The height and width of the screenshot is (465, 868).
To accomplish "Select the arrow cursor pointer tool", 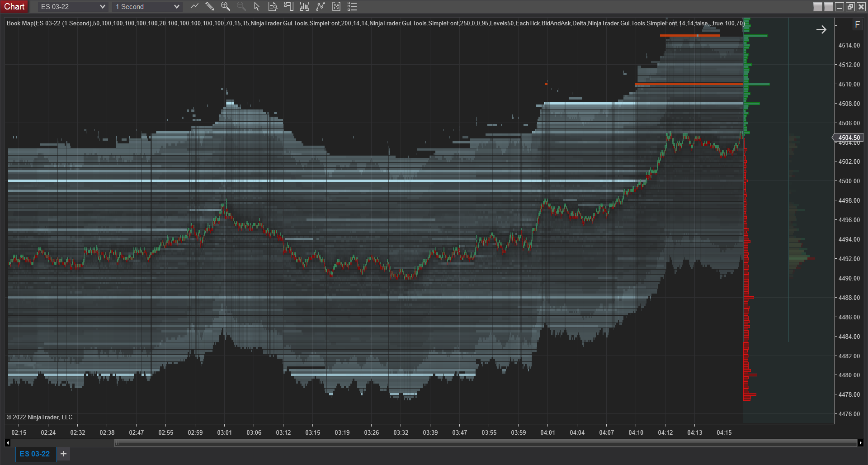I will click(x=257, y=6).
